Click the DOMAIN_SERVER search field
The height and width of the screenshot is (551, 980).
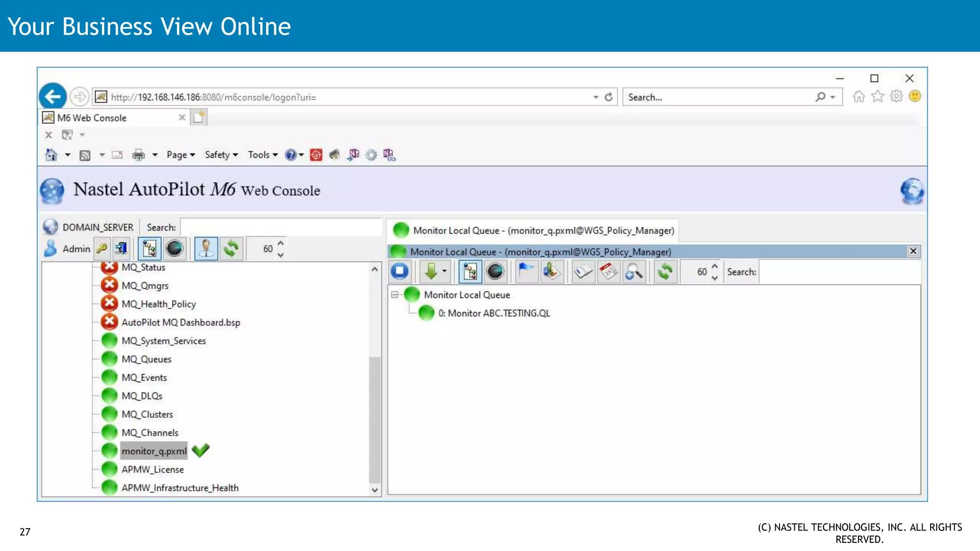click(280, 227)
